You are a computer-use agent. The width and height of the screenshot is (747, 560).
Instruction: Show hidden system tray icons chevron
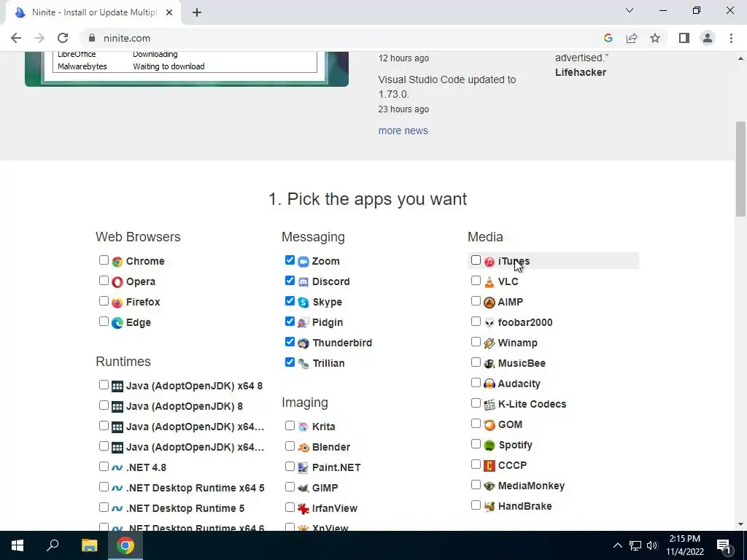click(x=617, y=545)
